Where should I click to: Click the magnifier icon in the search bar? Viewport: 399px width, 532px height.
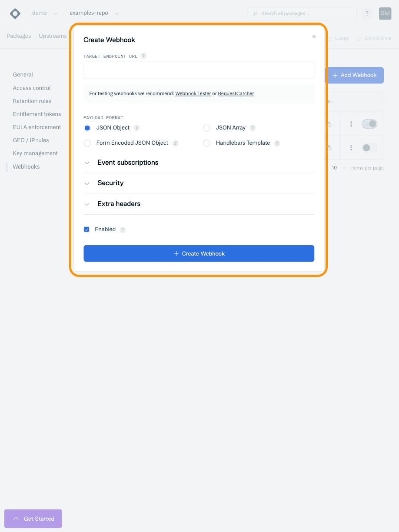click(255, 13)
